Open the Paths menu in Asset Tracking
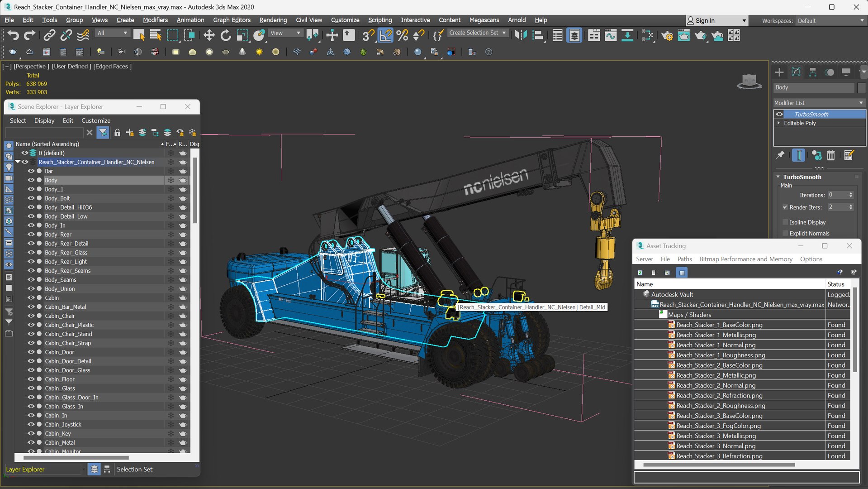This screenshot has height=489, width=868. [684, 259]
